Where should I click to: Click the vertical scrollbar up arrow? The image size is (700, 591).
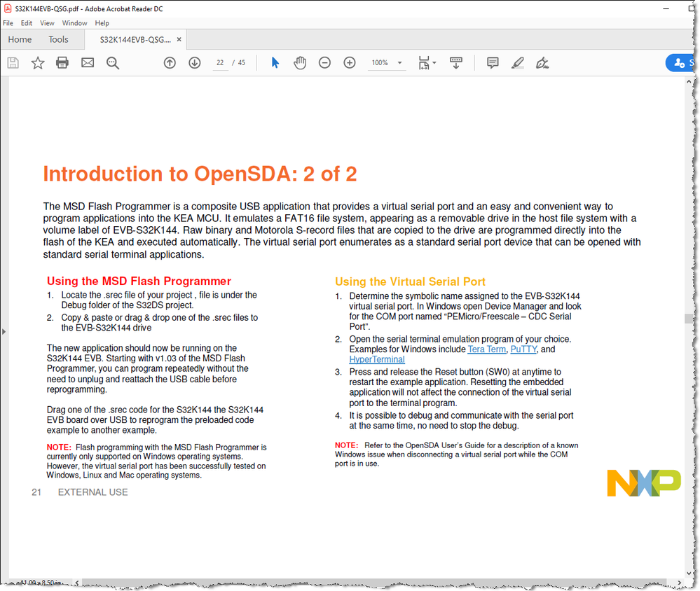tap(689, 82)
